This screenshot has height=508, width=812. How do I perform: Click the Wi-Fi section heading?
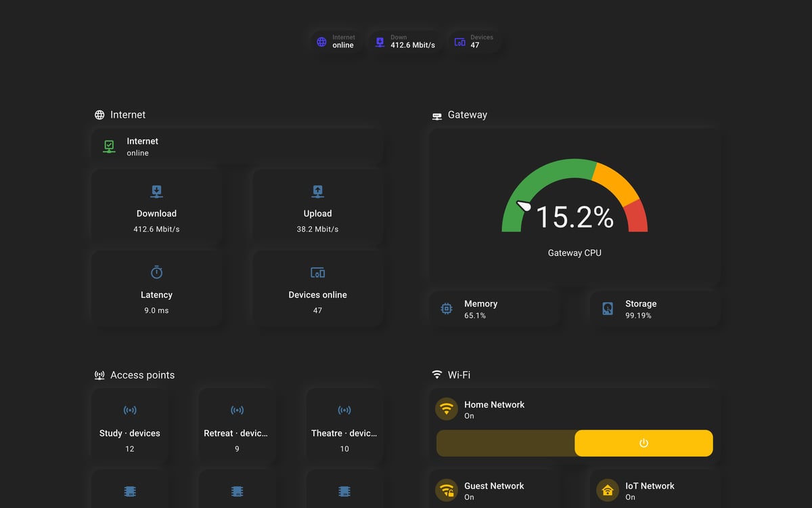click(x=459, y=375)
